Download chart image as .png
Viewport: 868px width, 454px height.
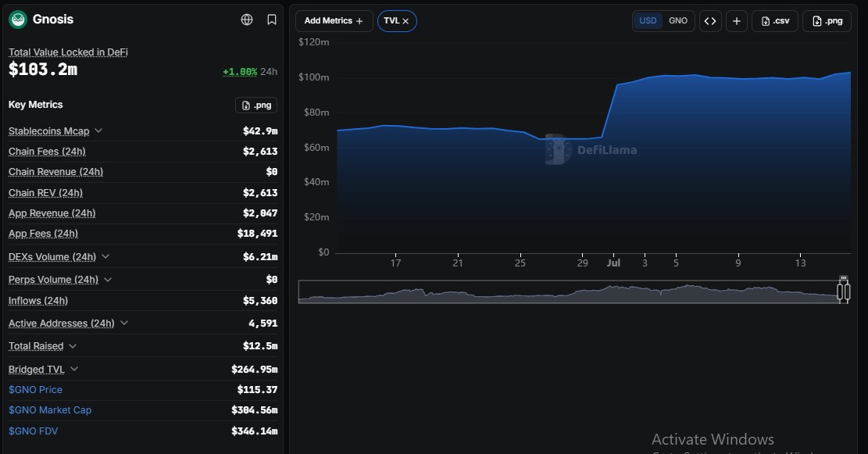[x=827, y=21]
